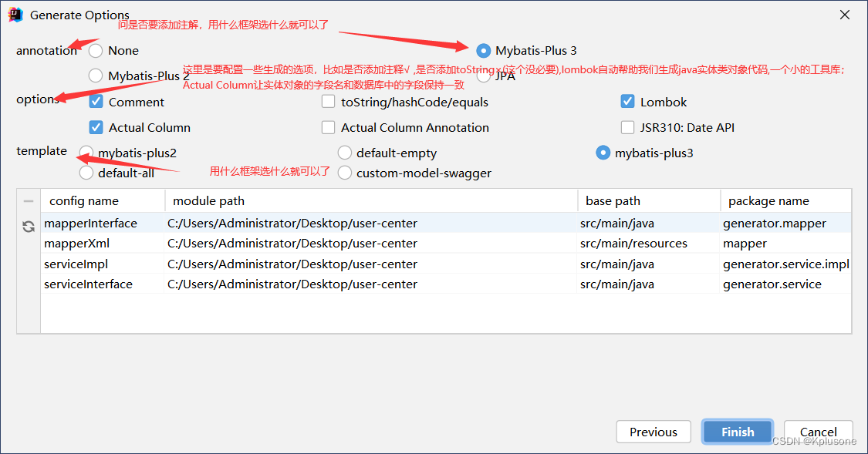Image resolution: width=868 pixels, height=454 pixels.
Task: Click the base path column header
Action: pos(649,201)
